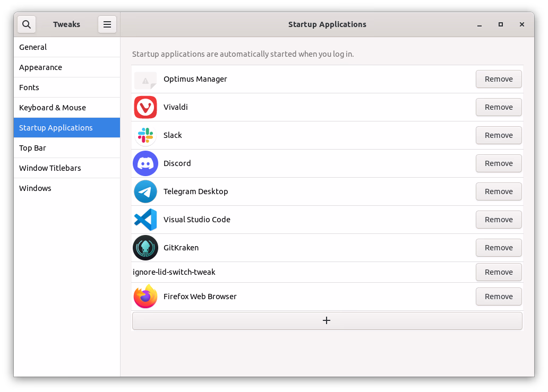
Task: Click the Firefox Web Browser icon
Action: tap(145, 297)
